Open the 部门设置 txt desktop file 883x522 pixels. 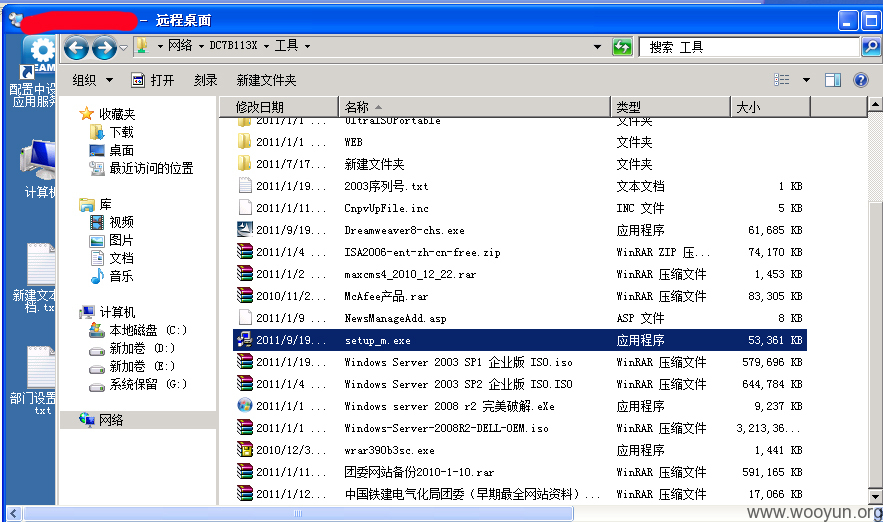[35, 381]
